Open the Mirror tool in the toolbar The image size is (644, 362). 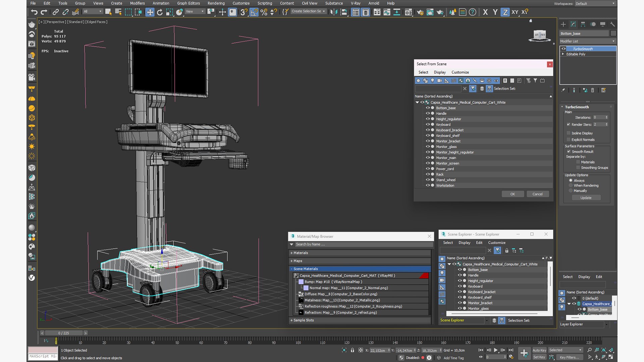(x=333, y=12)
